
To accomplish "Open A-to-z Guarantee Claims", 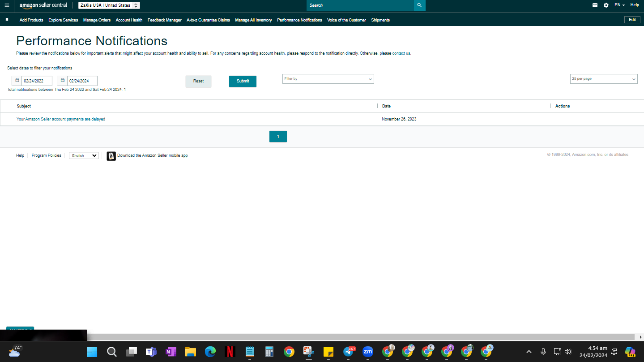I will click(x=208, y=20).
